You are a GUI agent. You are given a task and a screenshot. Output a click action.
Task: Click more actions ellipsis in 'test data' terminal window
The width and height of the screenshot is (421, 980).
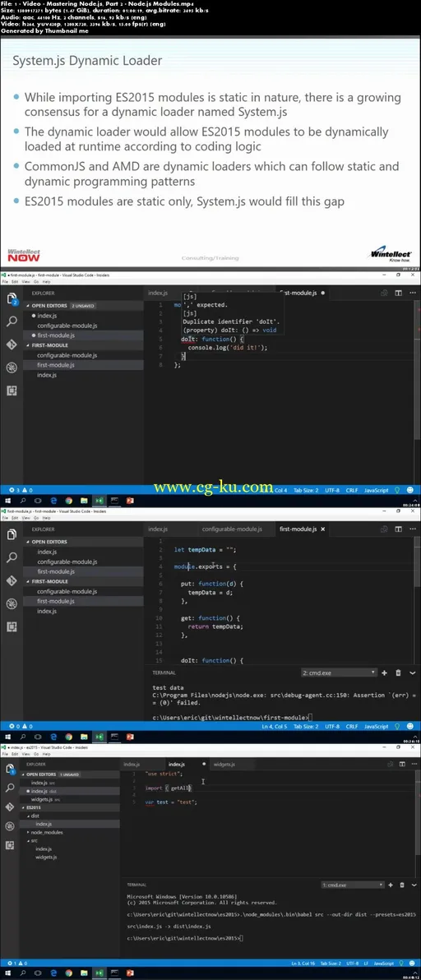point(411,529)
